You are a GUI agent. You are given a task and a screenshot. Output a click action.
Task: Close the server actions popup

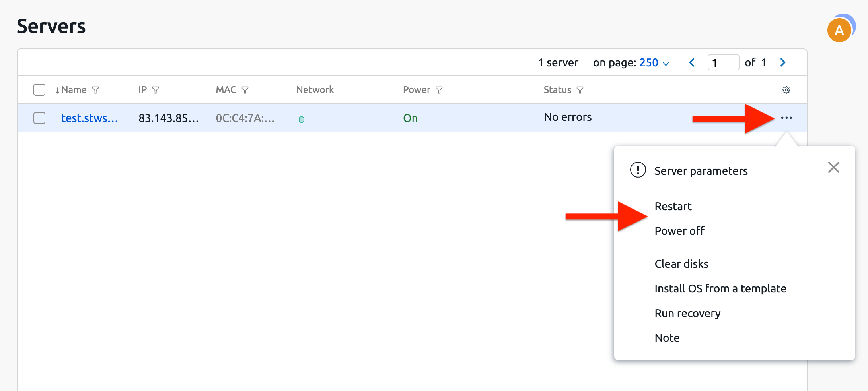pyautogui.click(x=833, y=167)
